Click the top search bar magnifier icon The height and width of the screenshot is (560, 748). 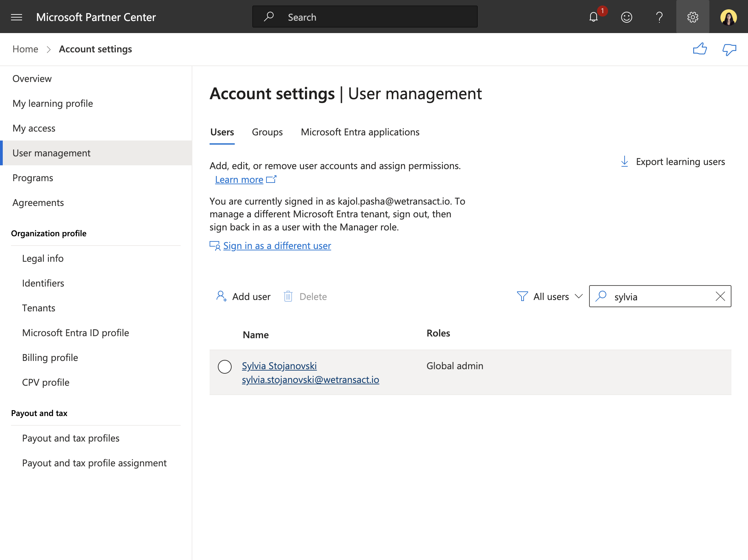(269, 17)
